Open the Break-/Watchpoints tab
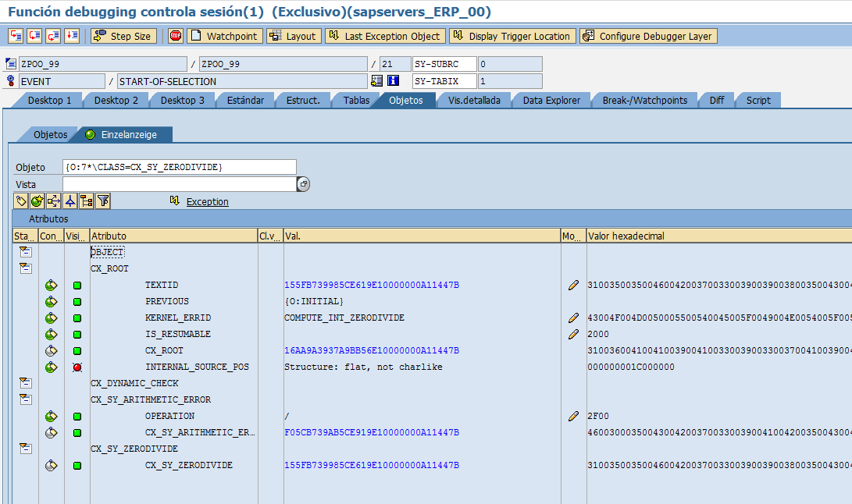 (x=644, y=101)
